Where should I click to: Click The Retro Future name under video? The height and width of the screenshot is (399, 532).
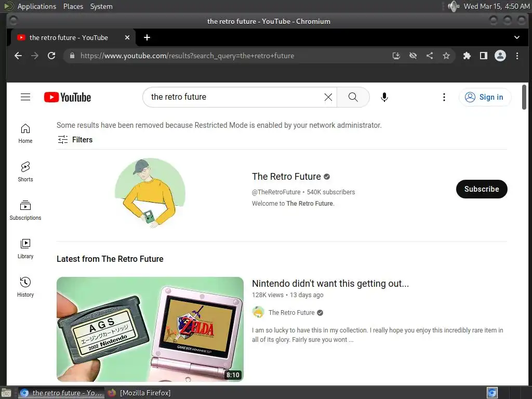291,312
